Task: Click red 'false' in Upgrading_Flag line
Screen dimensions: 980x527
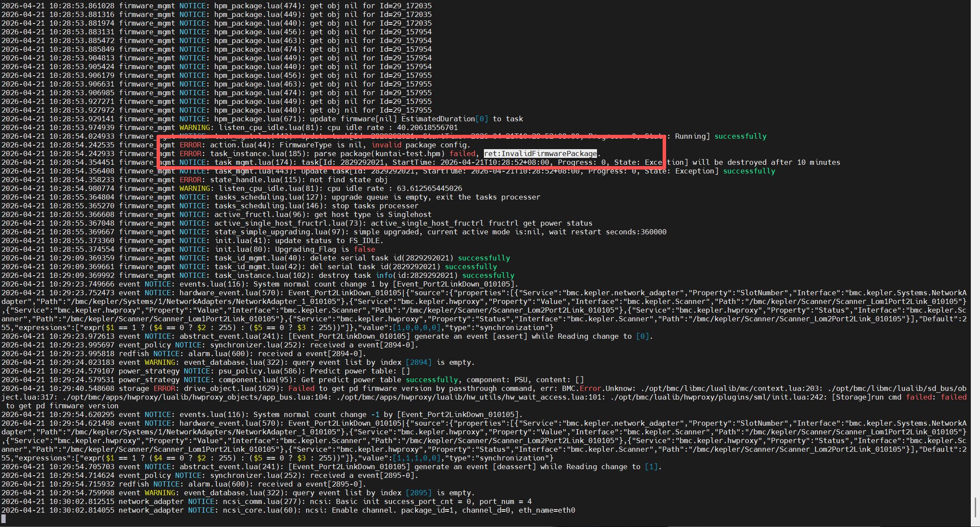Action: point(364,249)
